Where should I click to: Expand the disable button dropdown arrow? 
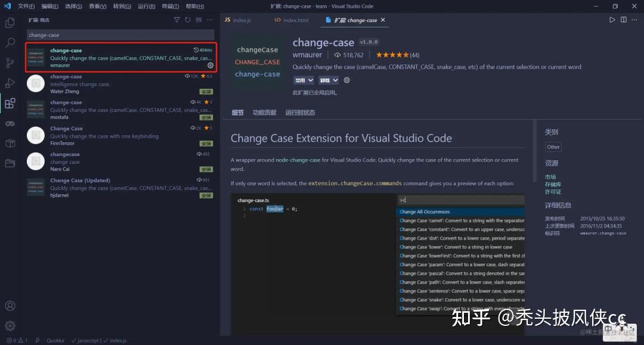311,80
